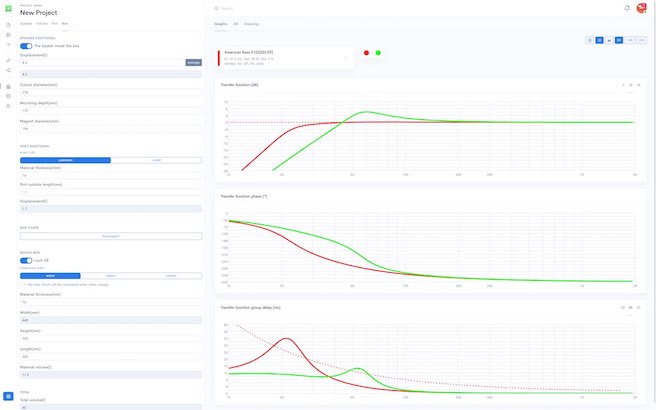
Task: Choose the L-port option for port type
Action: (156, 160)
